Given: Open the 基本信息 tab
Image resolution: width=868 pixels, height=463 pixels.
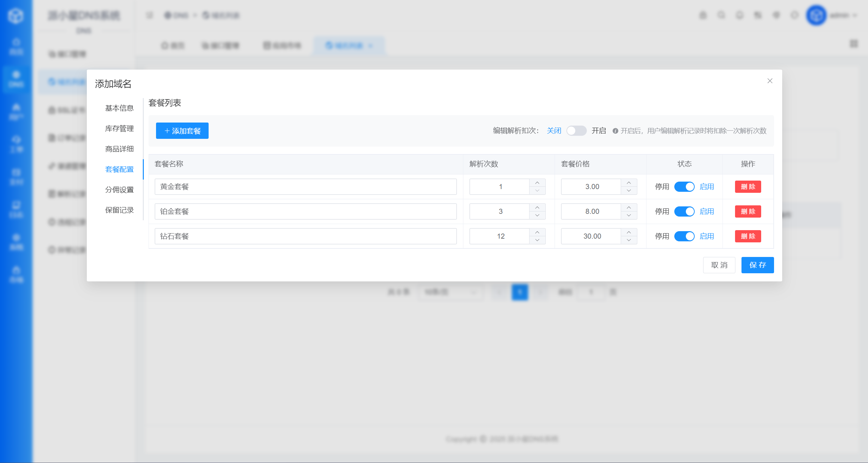Looking at the screenshot, I should (119, 108).
